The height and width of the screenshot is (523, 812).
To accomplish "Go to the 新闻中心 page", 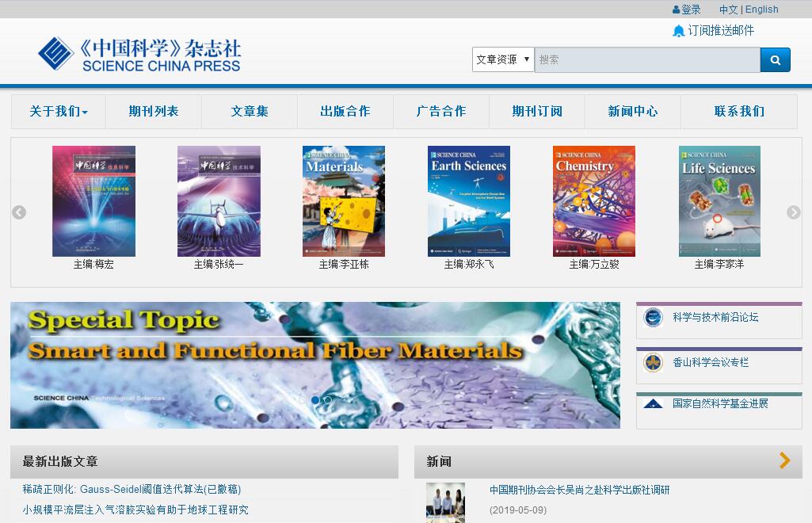I will (x=632, y=112).
